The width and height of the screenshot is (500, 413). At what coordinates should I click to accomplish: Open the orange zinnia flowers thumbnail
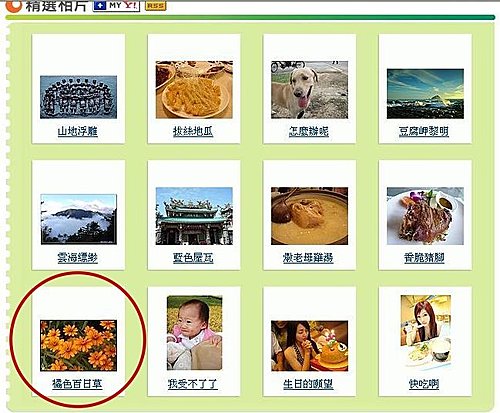click(x=78, y=346)
